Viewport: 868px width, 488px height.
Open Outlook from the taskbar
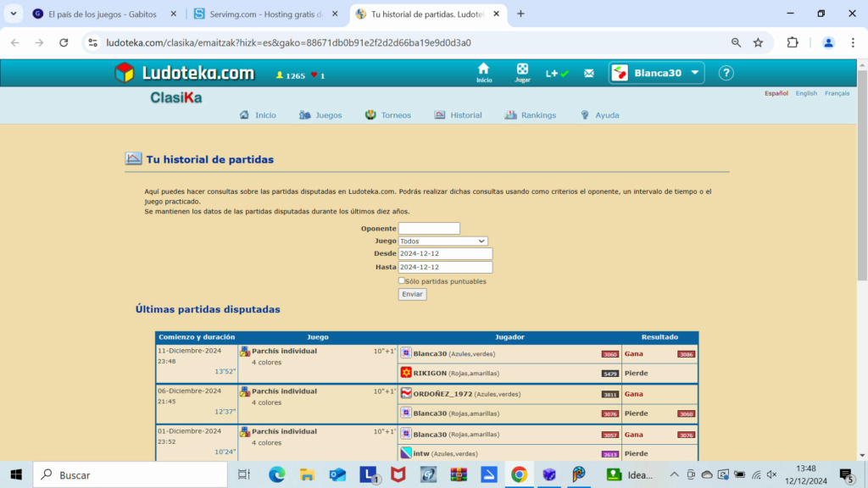point(337,474)
